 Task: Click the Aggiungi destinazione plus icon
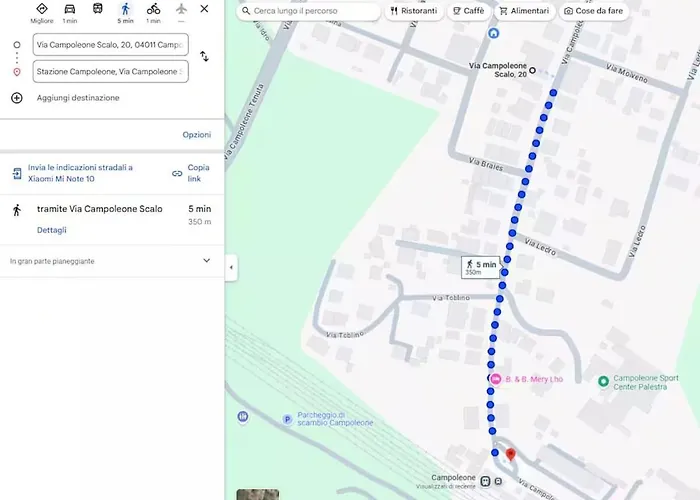[x=17, y=98]
